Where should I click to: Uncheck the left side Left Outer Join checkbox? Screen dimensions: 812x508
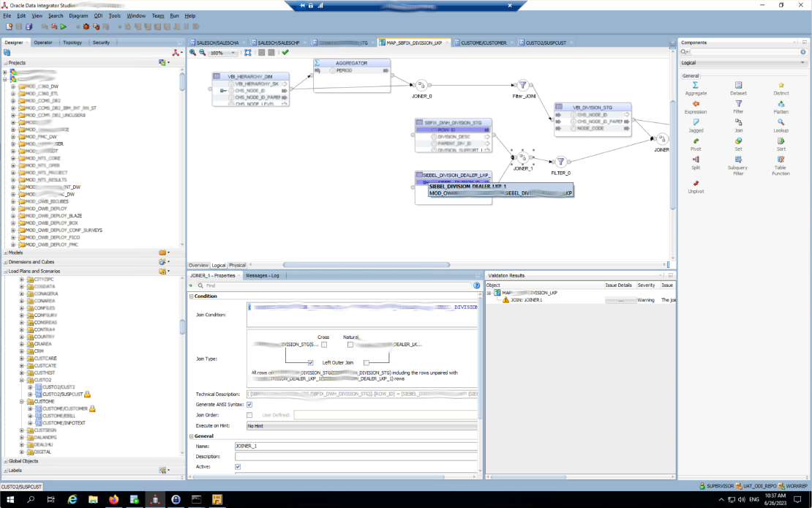pyautogui.click(x=311, y=363)
